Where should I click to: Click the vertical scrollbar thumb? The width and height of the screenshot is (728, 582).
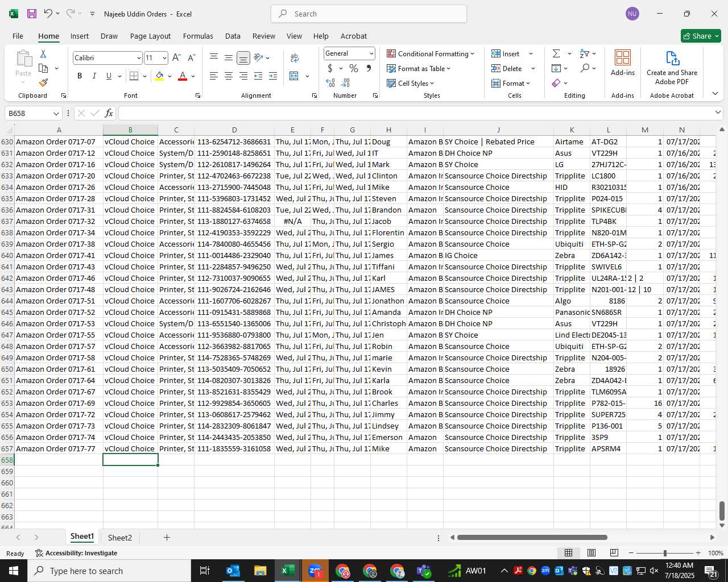(x=722, y=511)
